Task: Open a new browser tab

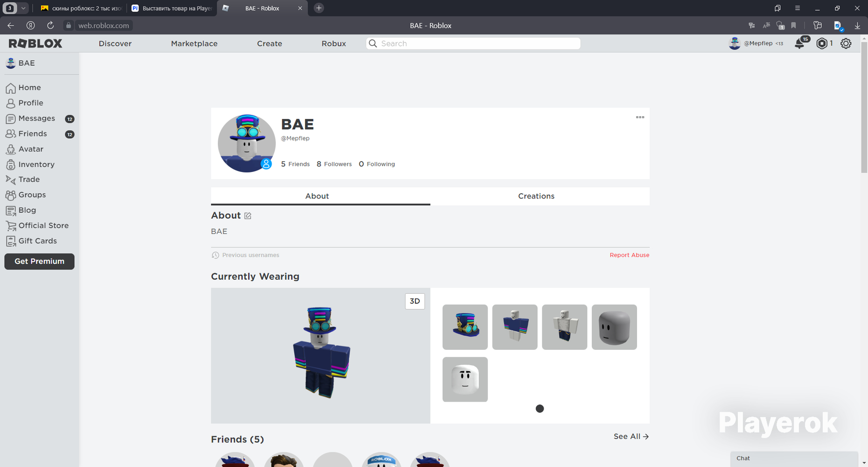Action: pos(319,8)
